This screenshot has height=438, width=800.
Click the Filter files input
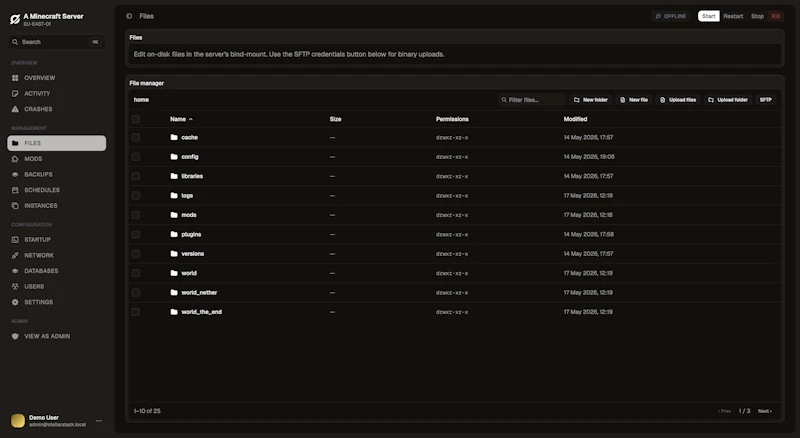pyautogui.click(x=532, y=100)
